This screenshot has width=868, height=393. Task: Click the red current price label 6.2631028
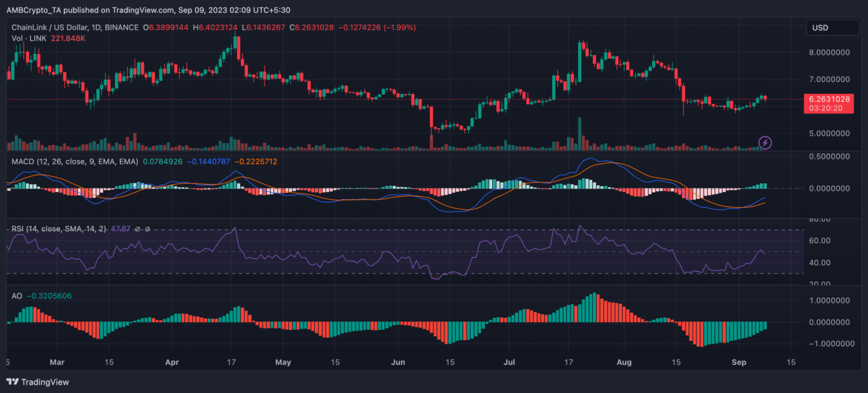[x=828, y=99]
